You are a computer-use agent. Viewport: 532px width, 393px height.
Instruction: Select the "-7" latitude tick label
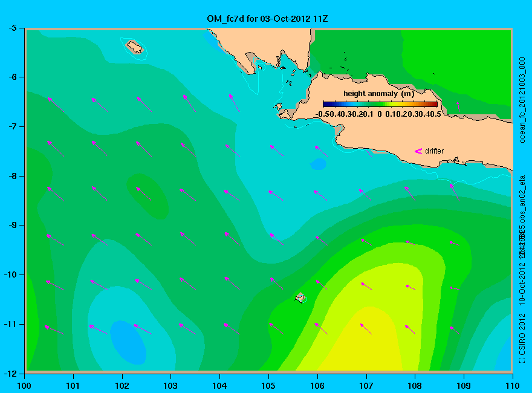point(13,126)
